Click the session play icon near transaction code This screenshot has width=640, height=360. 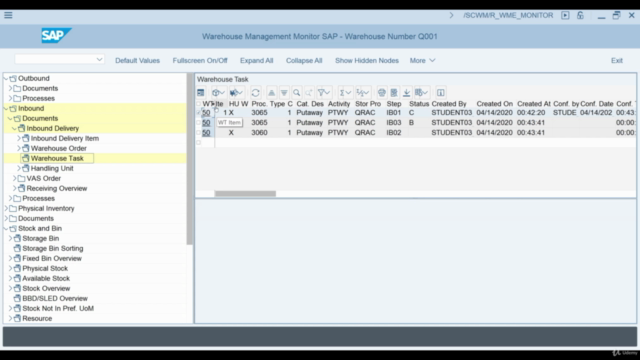565,15
